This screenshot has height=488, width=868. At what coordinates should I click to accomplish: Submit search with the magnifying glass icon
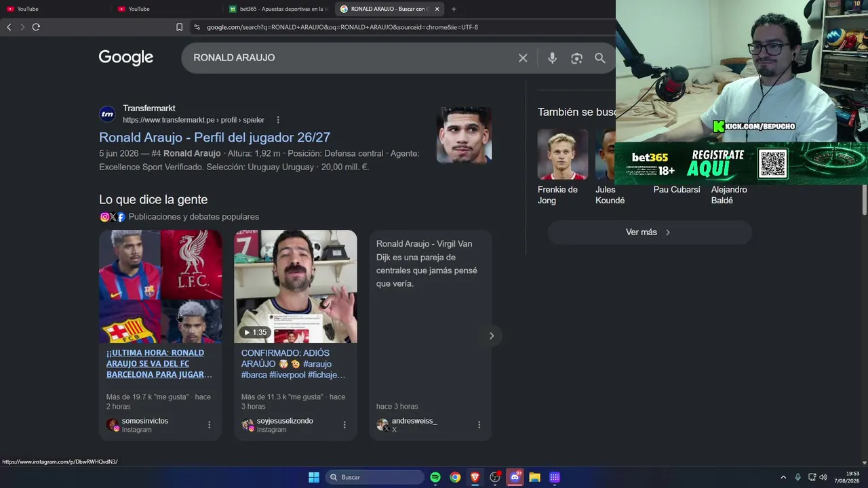coord(600,58)
